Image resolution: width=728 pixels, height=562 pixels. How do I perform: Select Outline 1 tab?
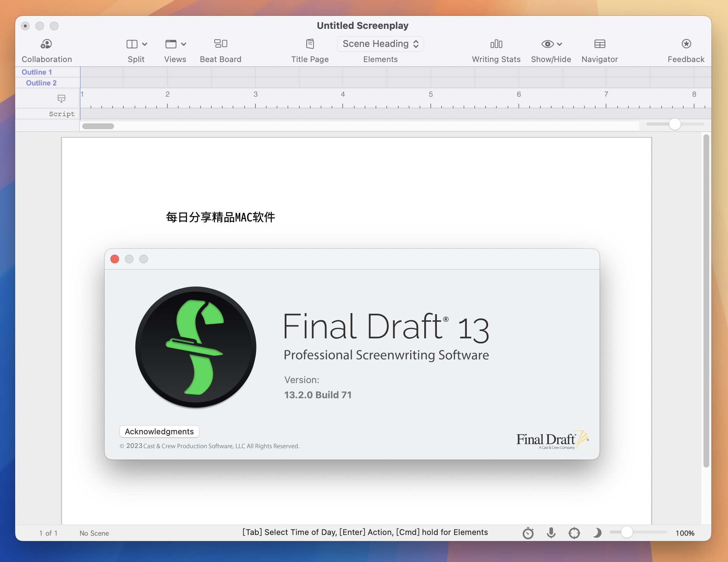pyautogui.click(x=36, y=71)
